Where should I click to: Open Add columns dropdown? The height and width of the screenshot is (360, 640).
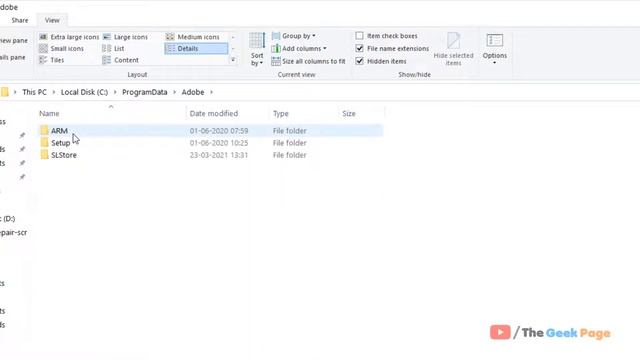(x=299, y=49)
